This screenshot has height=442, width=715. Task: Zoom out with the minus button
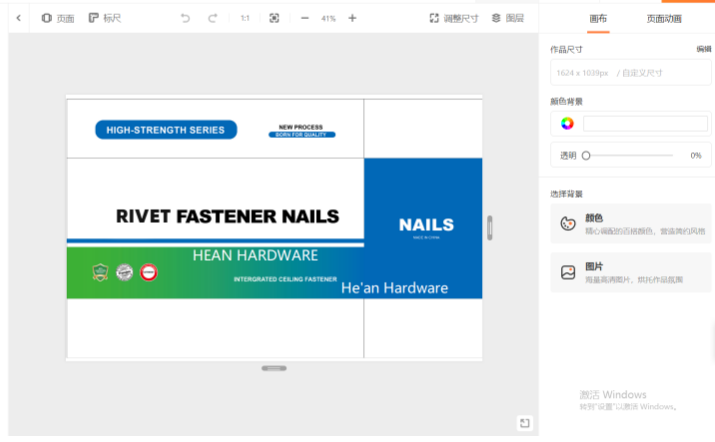(304, 18)
